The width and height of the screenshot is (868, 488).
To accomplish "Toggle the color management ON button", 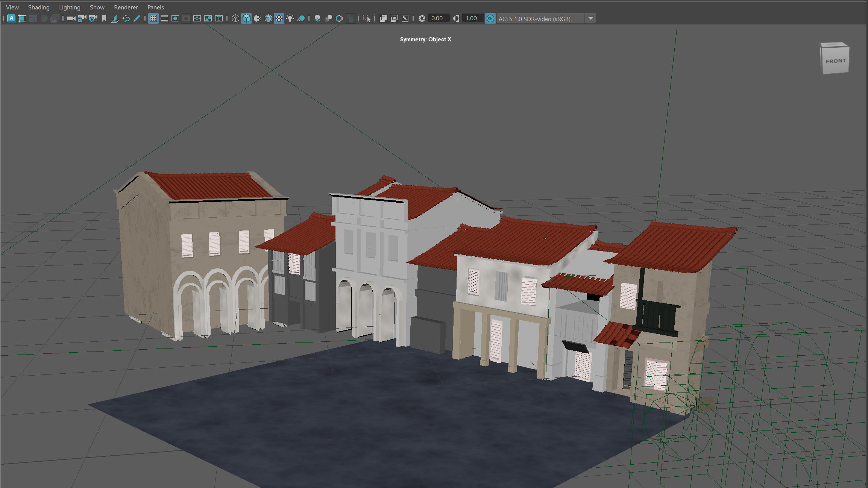I will (490, 18).
